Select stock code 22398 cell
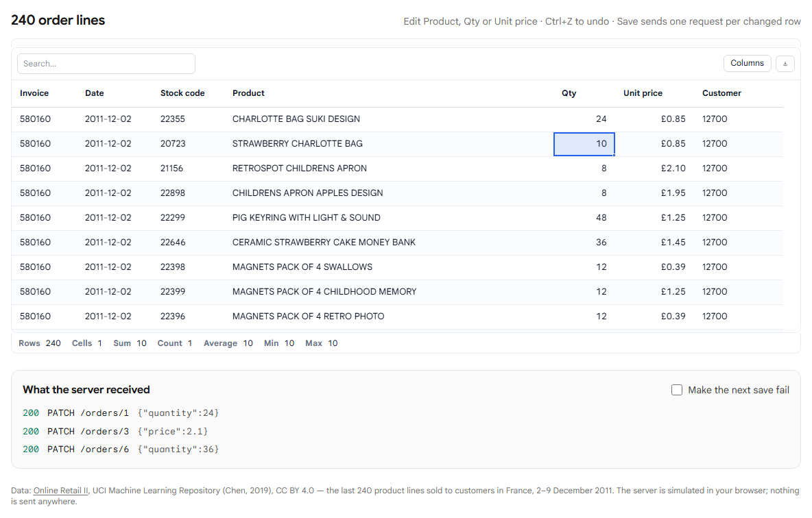Screen dimensions: 812x518 coord(188,267)
